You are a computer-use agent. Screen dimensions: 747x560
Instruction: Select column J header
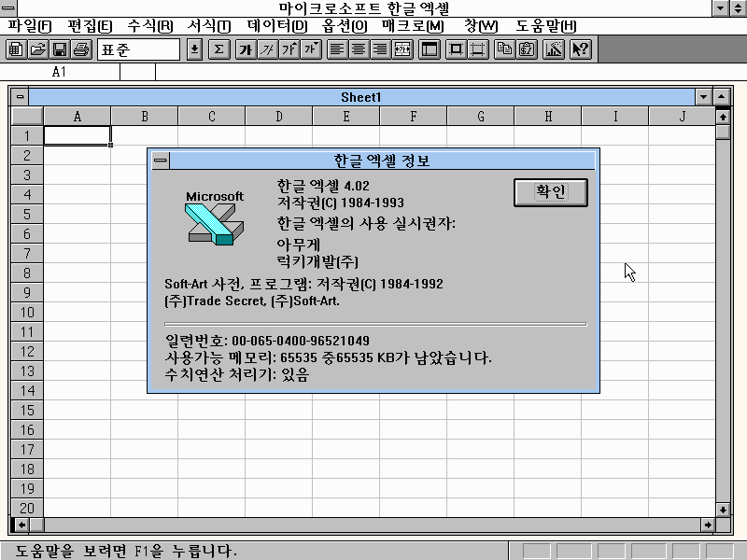tap(683, 116)
